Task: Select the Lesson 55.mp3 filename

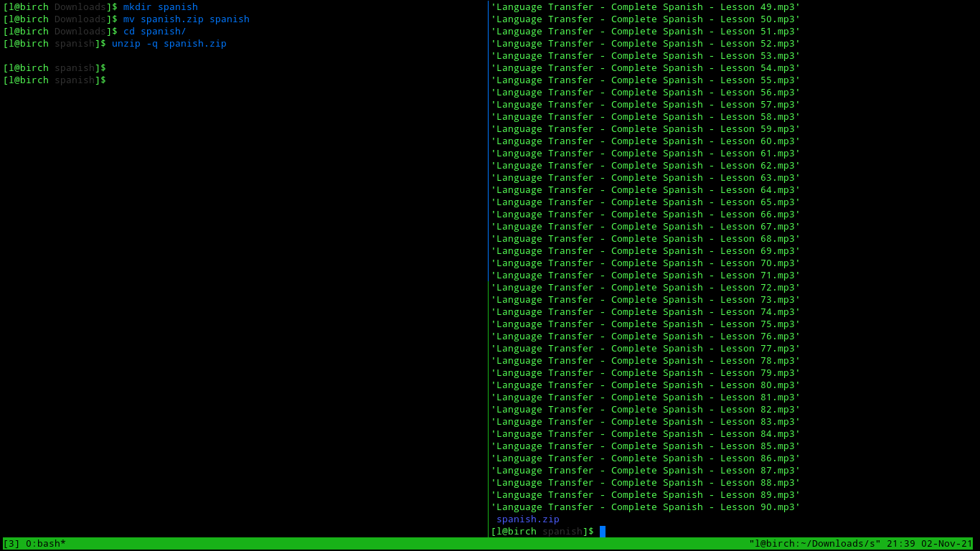Action: click(646, 80)
